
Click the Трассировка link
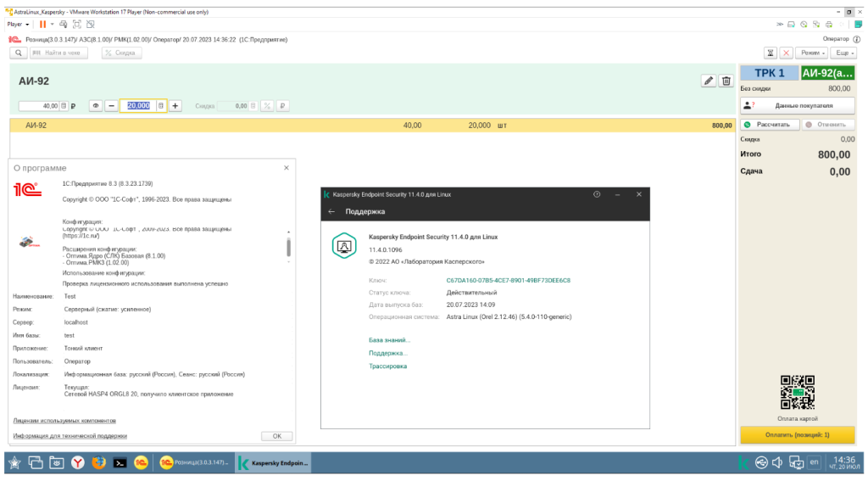tap(387, 366)
